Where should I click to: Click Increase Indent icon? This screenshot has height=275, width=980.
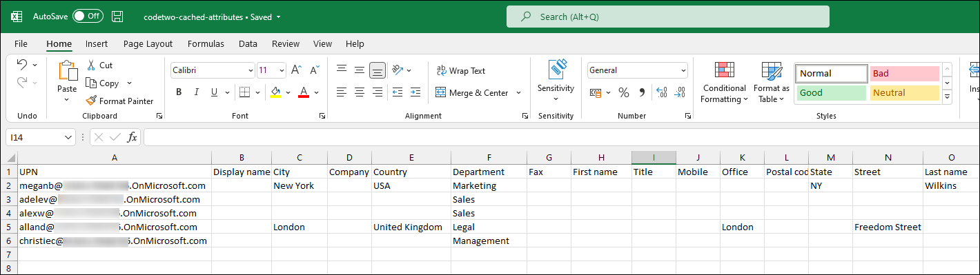tap(415, 92)
